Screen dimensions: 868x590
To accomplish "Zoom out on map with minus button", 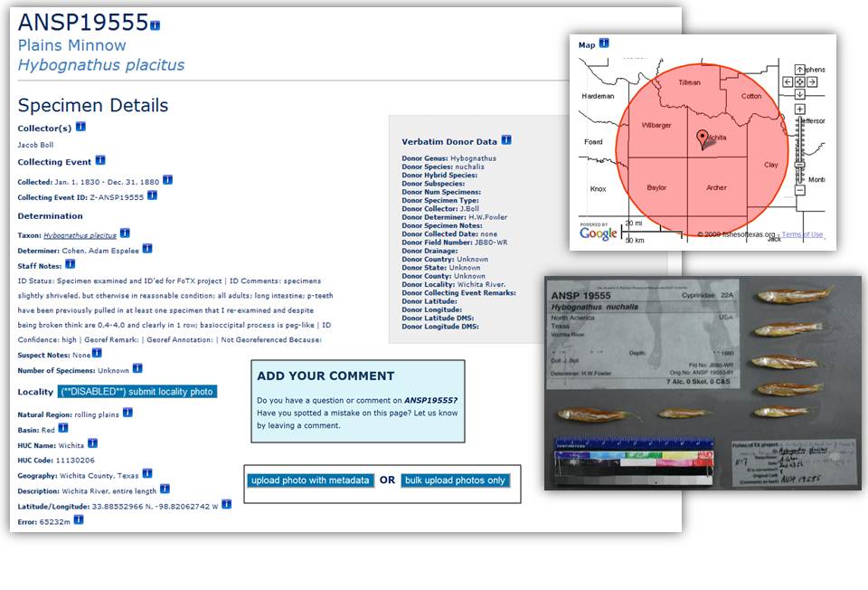I will coord(799,190).
